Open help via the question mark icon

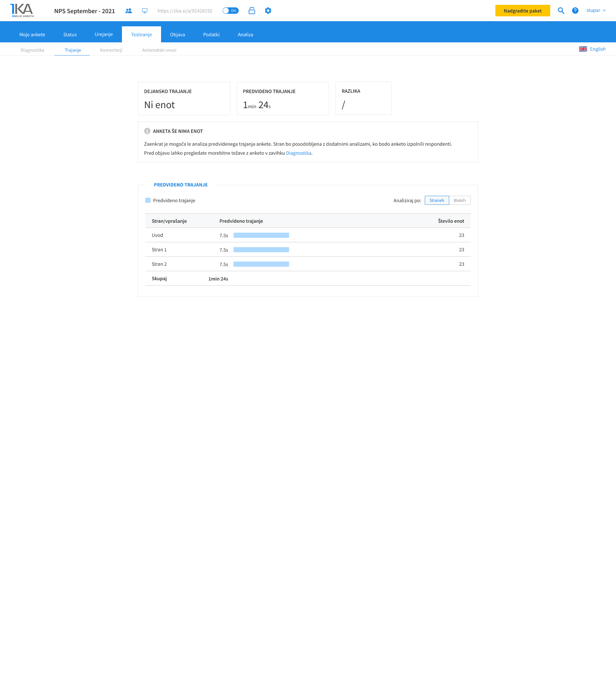point(575,11)
